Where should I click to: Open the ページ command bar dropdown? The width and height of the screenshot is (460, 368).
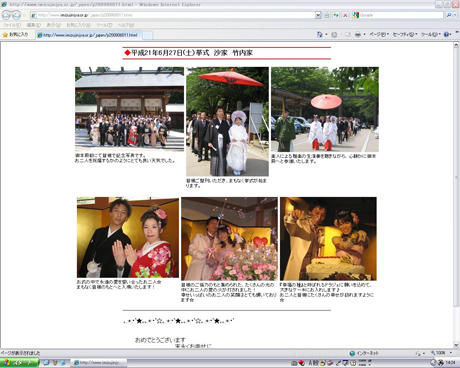[379, 34]
